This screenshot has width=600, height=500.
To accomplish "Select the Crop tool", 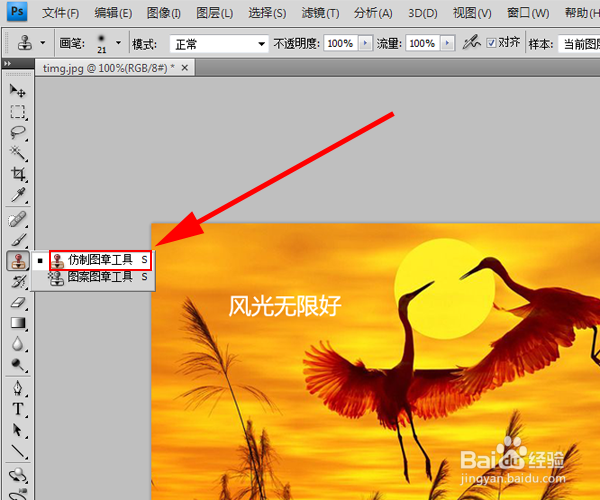I will tap(17, 174).
